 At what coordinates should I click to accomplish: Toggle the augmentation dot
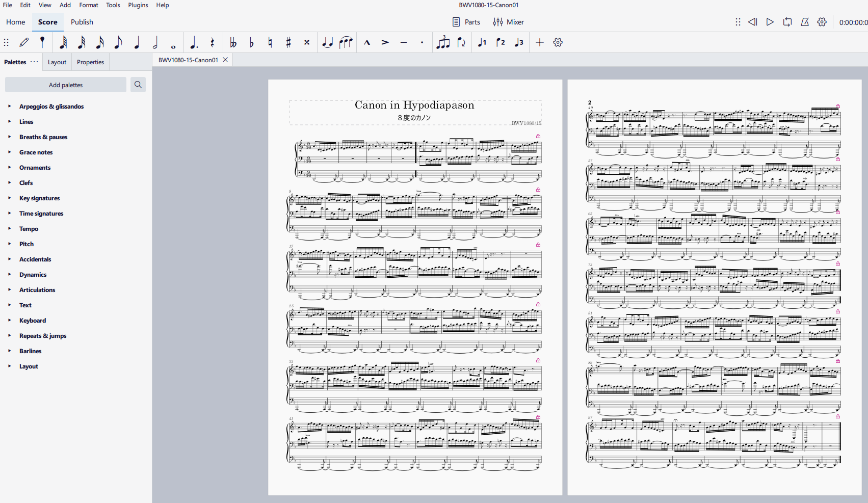point(194,42)
